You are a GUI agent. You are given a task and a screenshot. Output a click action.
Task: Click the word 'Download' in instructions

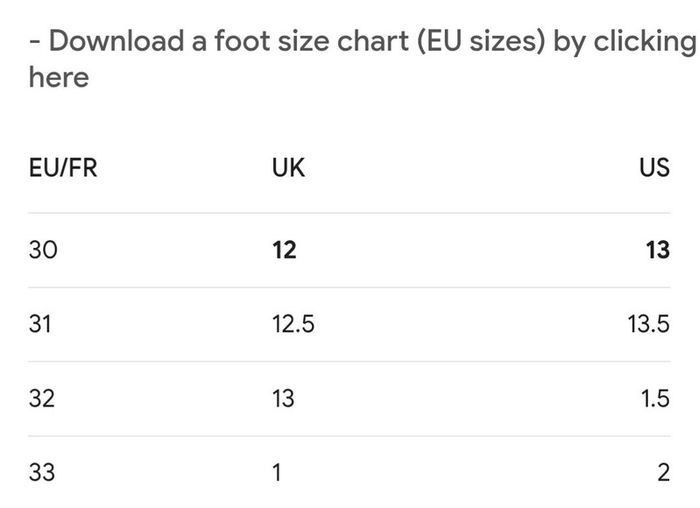[117, 41]
